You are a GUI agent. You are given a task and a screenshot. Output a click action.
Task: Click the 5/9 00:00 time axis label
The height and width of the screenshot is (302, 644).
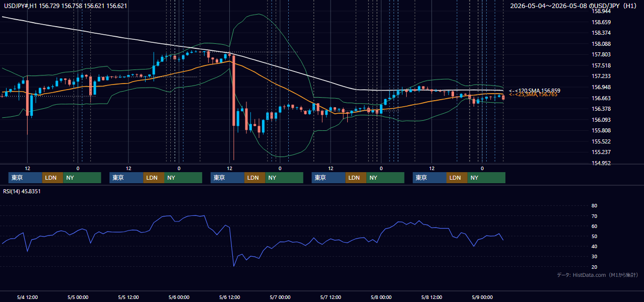(x=482, y=297)
